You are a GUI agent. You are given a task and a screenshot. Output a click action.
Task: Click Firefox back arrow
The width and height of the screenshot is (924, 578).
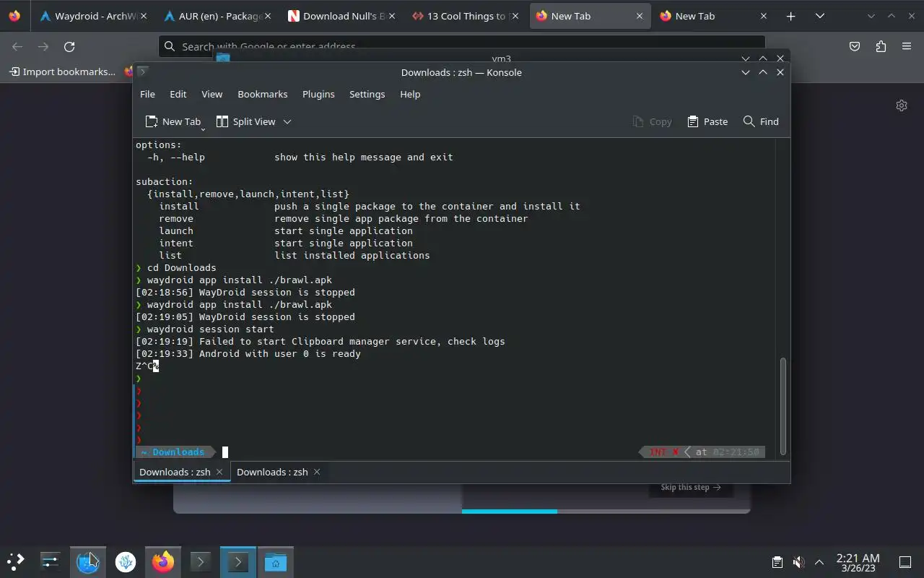pos(17,46)
